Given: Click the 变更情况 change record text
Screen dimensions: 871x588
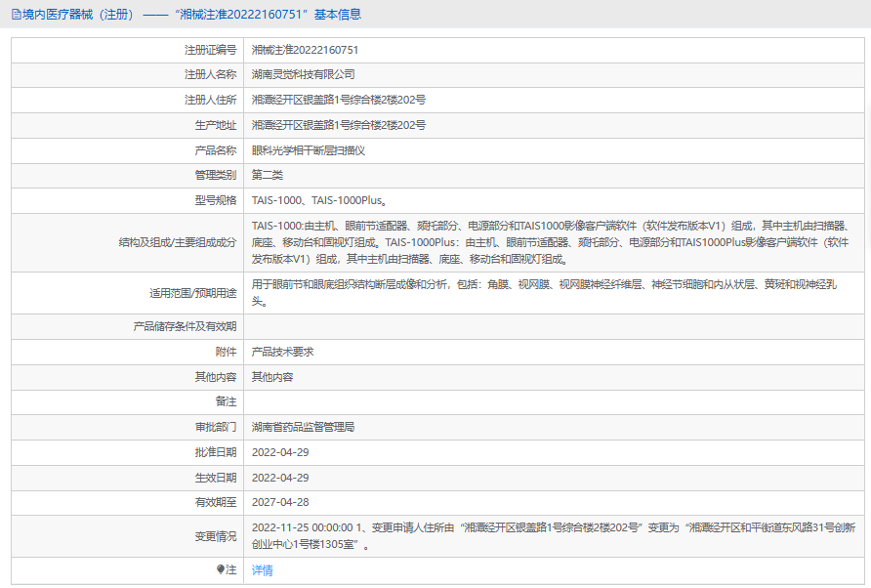Looking at the screenshot, I should 553,536.
